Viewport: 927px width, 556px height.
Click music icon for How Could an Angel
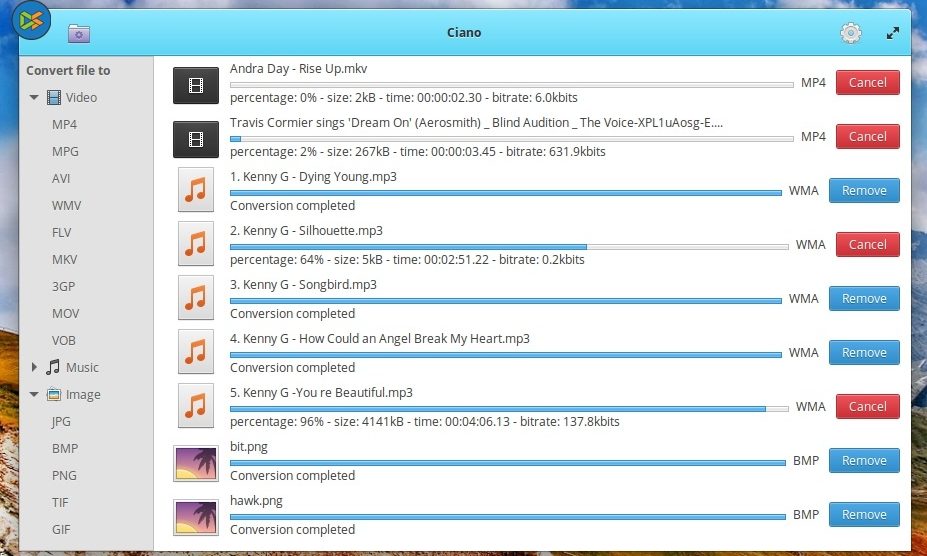(x=196, y=352)
